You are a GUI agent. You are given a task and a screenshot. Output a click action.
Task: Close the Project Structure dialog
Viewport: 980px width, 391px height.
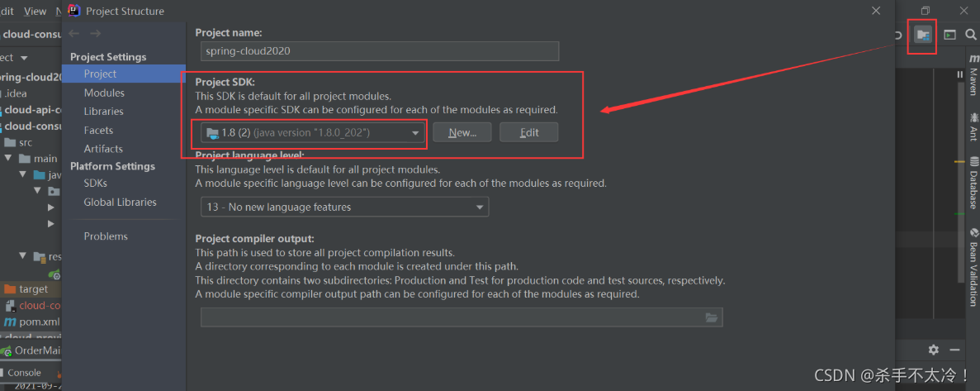(x=876, y=11)
